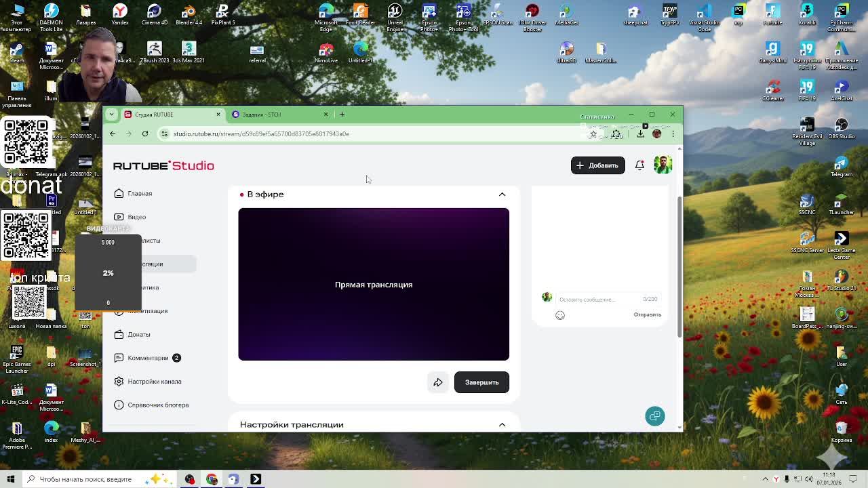The image size is (868, 488).
Task: Select the Telegram desktop icon
Action: coord(841,165)
